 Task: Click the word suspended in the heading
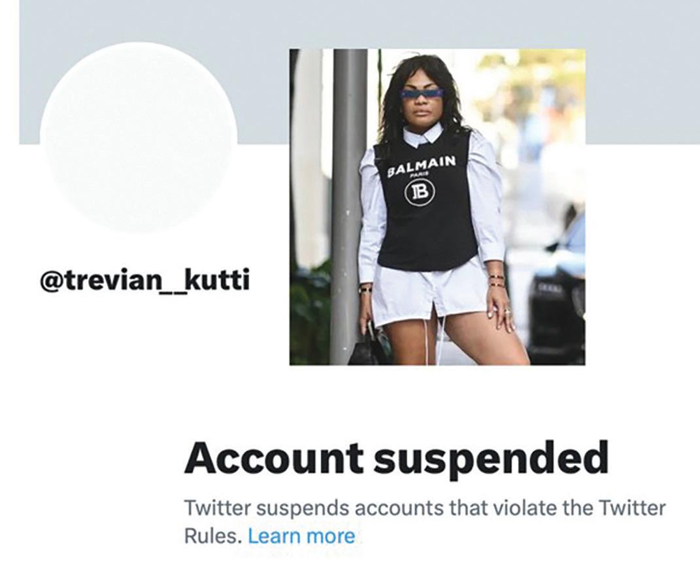(491, 458)
